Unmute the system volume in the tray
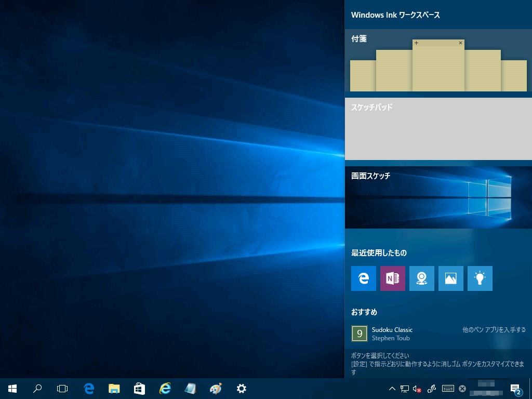This screenshot has width=532, height=399. coord(417,389)
